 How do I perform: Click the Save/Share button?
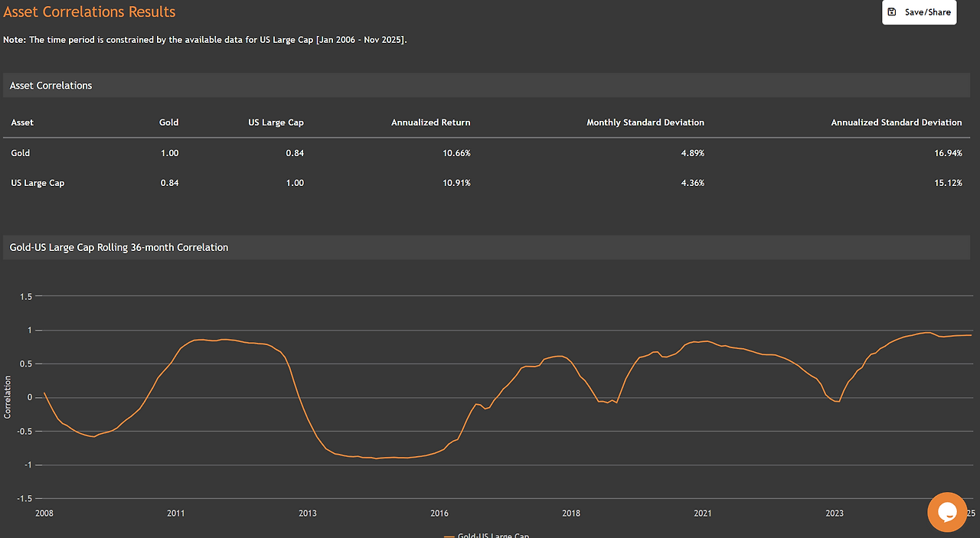pyautogui.click(x=919, y=12)
